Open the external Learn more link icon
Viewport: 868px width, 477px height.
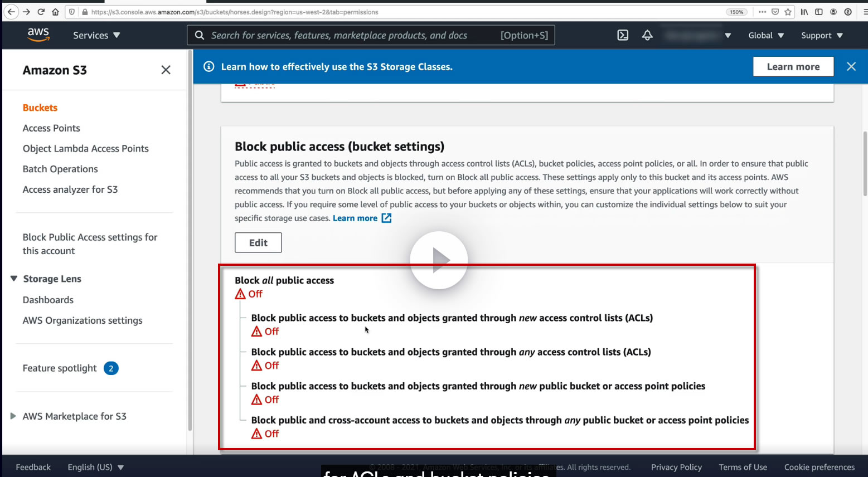pos(386,218)
